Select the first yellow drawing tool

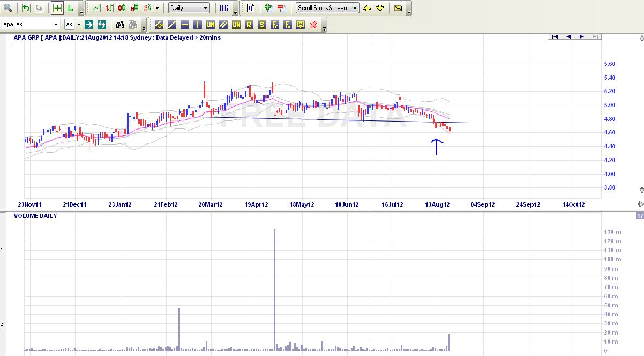[159, 25]
